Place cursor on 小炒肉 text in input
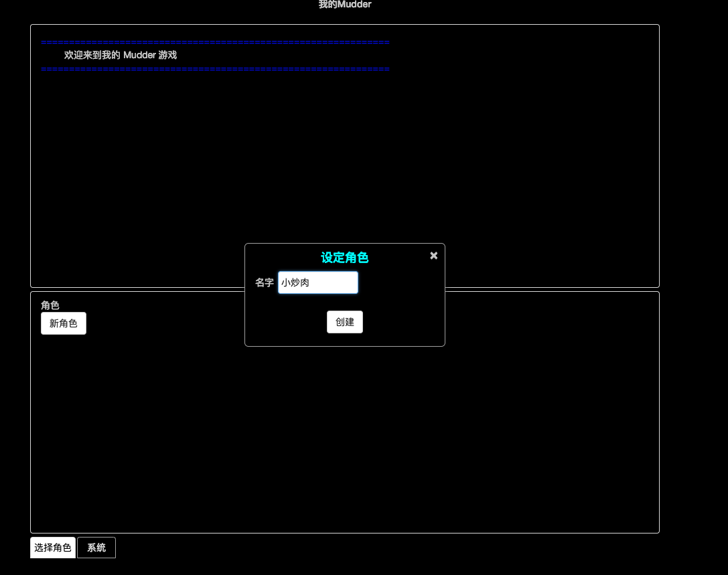This screenshot has width=728, height=575. point(295,282)
